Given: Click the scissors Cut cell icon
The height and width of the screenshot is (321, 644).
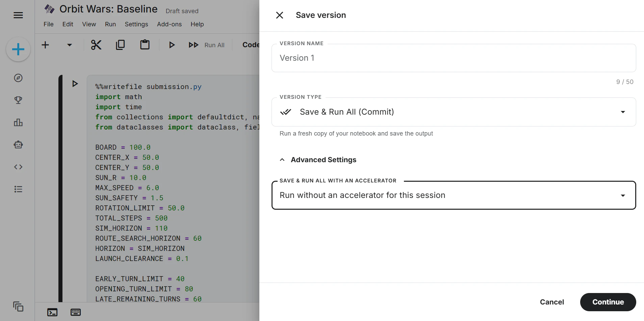Looking at the screenshot, I should tap(96, 45).
